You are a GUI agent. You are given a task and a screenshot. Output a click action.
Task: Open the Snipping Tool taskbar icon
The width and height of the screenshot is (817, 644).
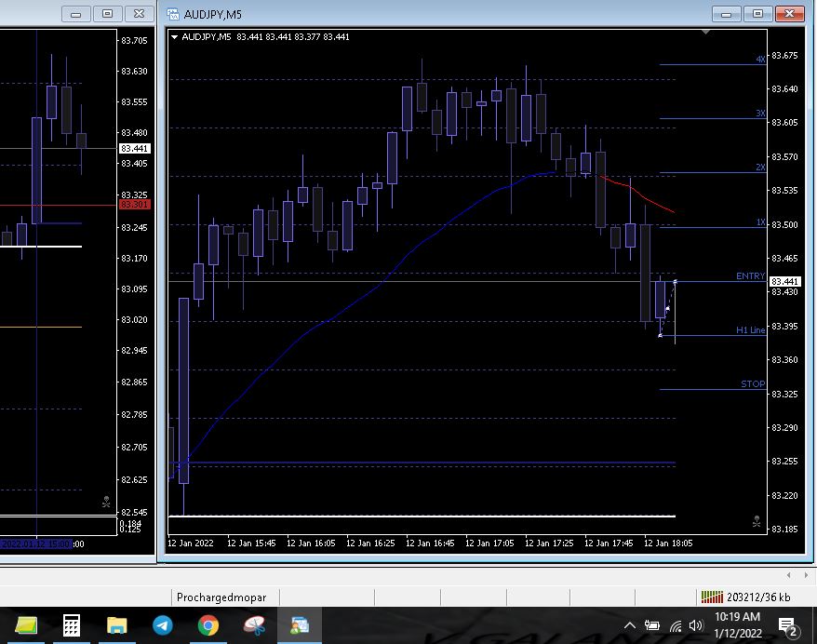click(x=254, y=624)
